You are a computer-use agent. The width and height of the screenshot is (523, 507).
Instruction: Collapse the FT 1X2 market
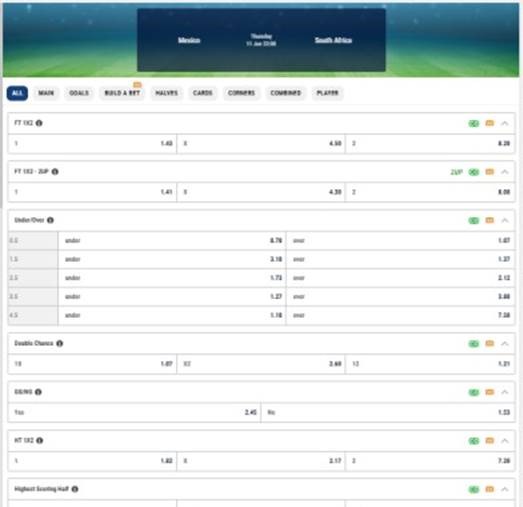505,123
